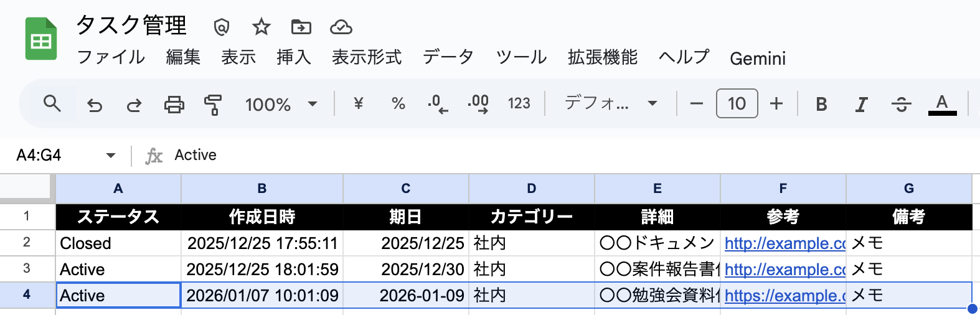This screenshot has height=315, width=980.
Task: Click the print icon
Action: tap(174, 105)
